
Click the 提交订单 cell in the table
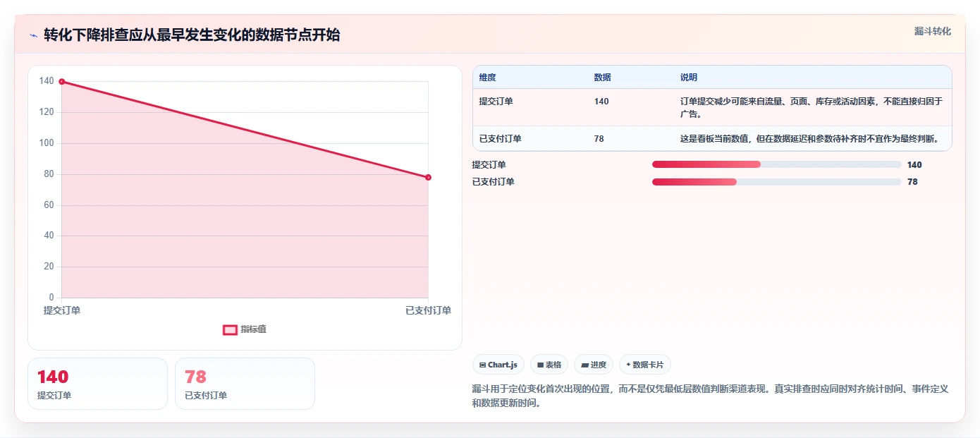(x=496, y=102)
